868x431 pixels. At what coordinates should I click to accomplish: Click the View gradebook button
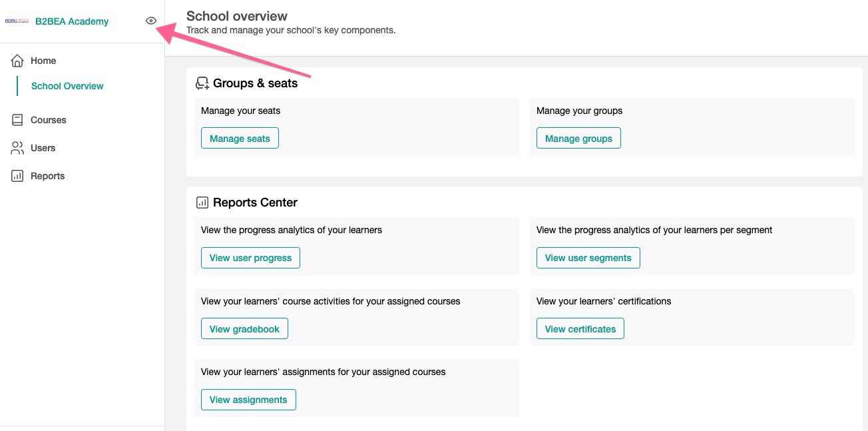click(x=244, y=329)
